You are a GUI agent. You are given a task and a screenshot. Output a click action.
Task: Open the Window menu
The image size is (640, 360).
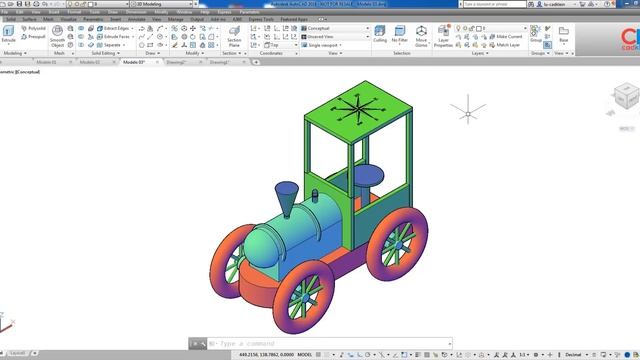(x=184, y=12)
